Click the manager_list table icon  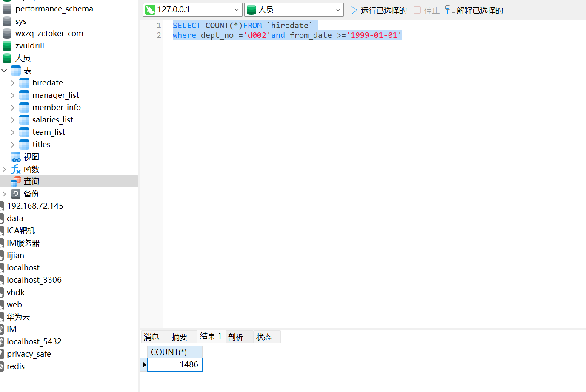pyautogui.click(x=24, y=95)
